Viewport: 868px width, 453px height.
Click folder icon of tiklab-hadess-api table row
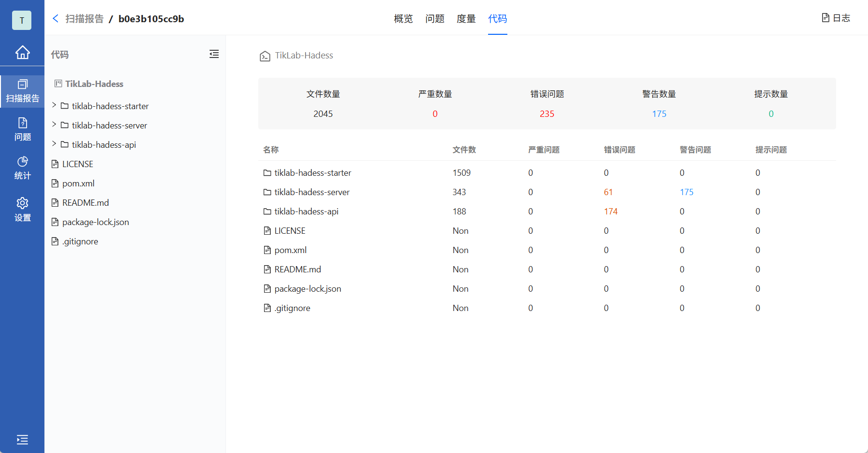[x=267, y=212]
